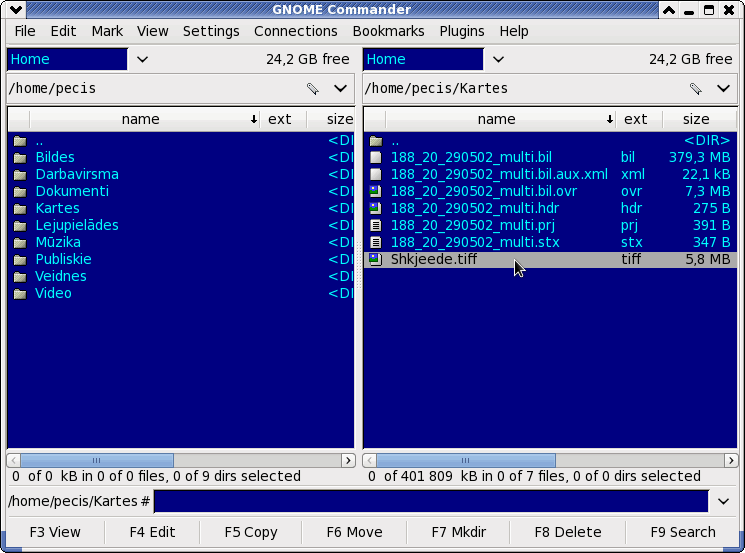This screenshot has height=553, width=745.
Task: Sort left pane by ext column
Action: [x=283, y=119]
